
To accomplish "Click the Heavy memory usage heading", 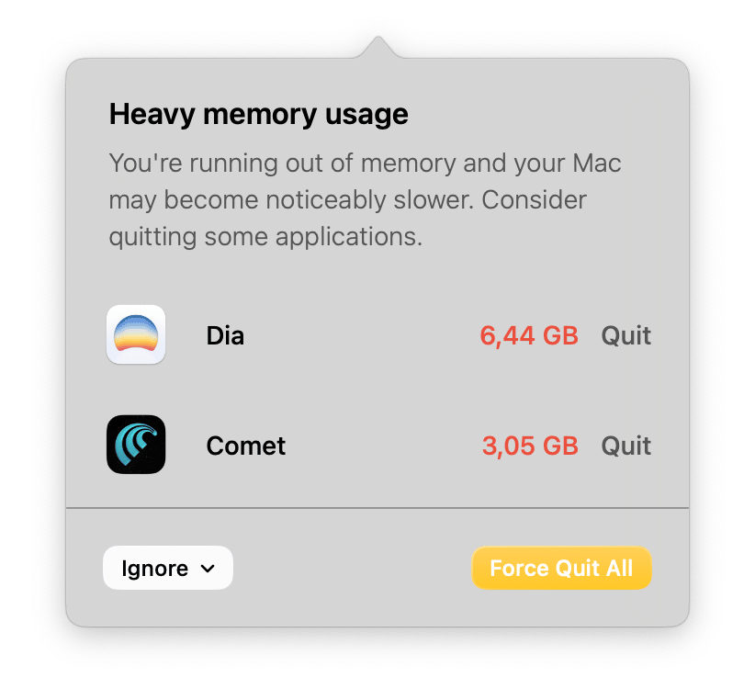I will pos(259,115).
